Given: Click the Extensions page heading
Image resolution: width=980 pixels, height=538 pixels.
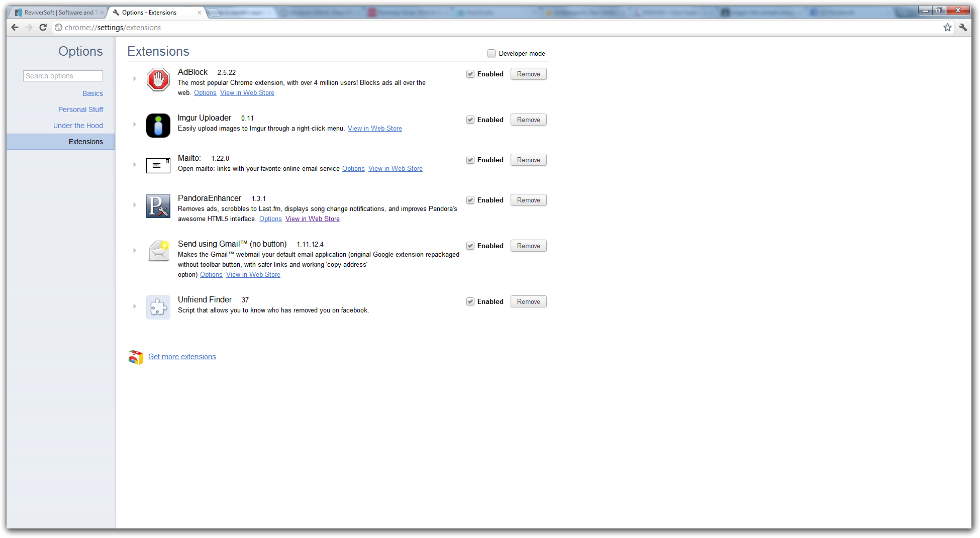Looking at the screenshot, I should (x=158, y=51).
